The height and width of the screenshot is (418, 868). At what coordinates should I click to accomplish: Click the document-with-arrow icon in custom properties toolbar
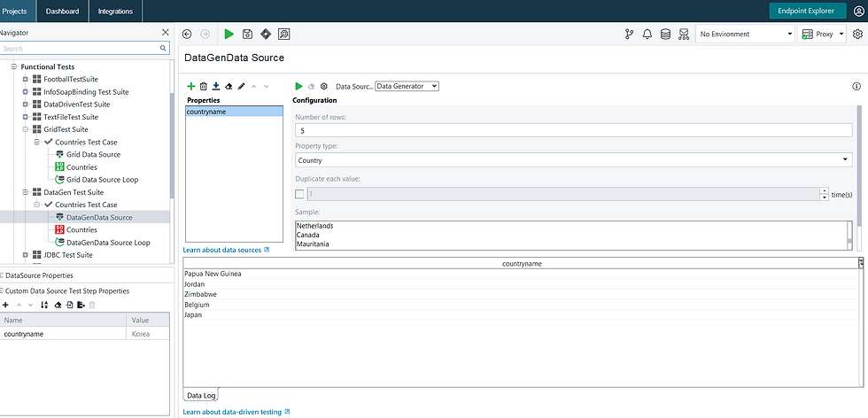[x=81, y=305]
